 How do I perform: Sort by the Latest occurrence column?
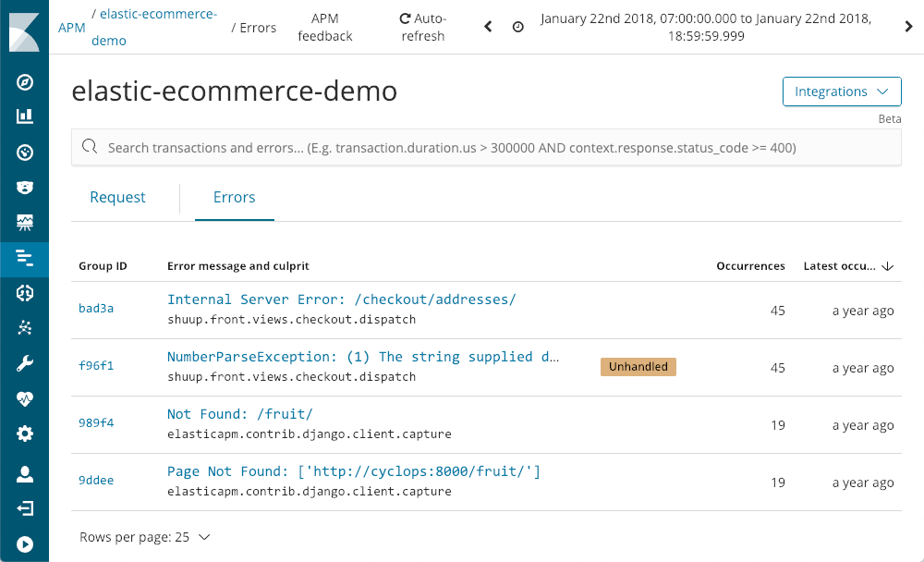(x=848, y=266)
